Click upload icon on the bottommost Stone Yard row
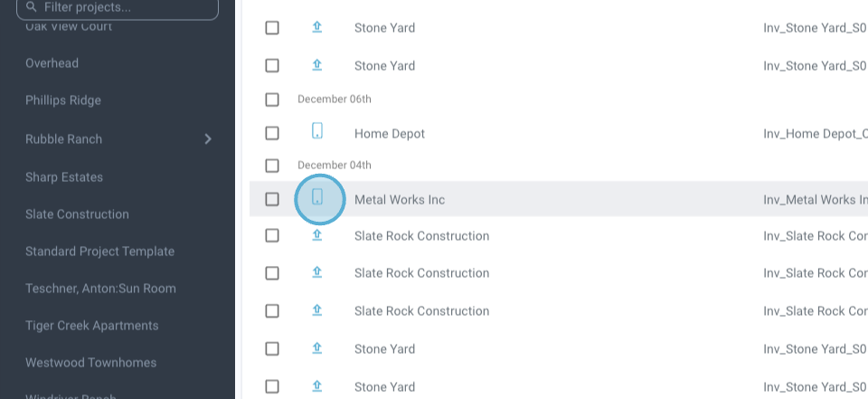Screen dimensions: 868x399 (x=317, y=386)
